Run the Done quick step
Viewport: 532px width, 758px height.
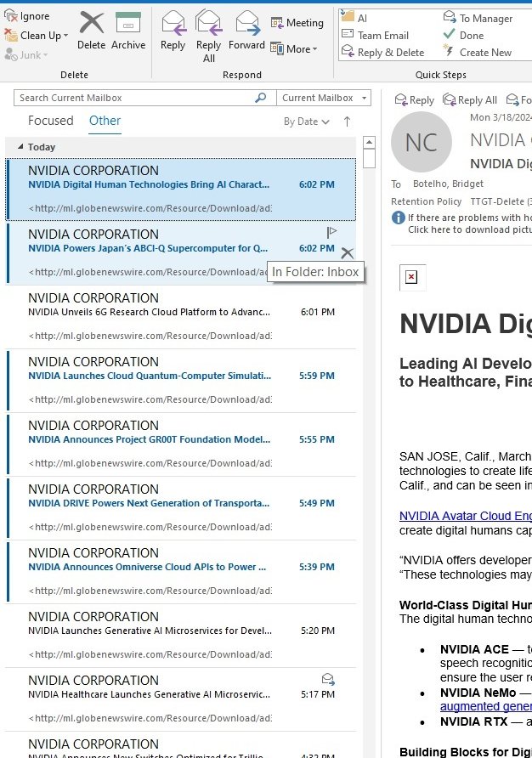pyautogui.click(x=463, y=36)
